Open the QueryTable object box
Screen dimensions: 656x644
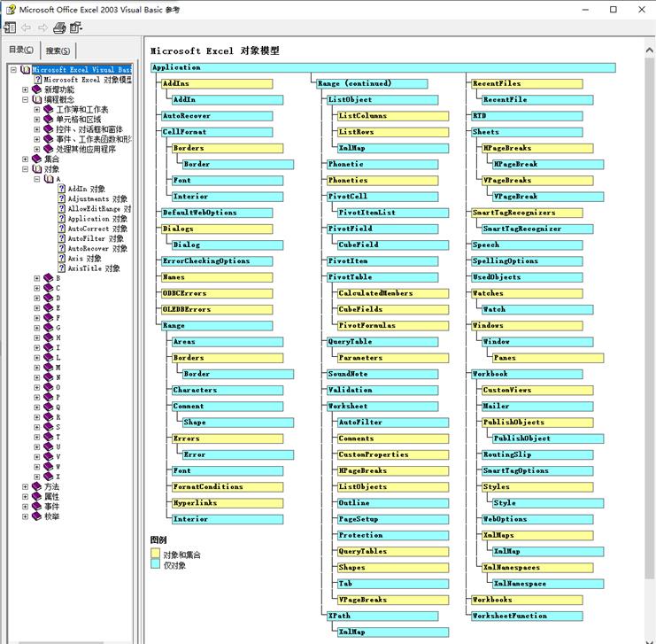[382, 342]
